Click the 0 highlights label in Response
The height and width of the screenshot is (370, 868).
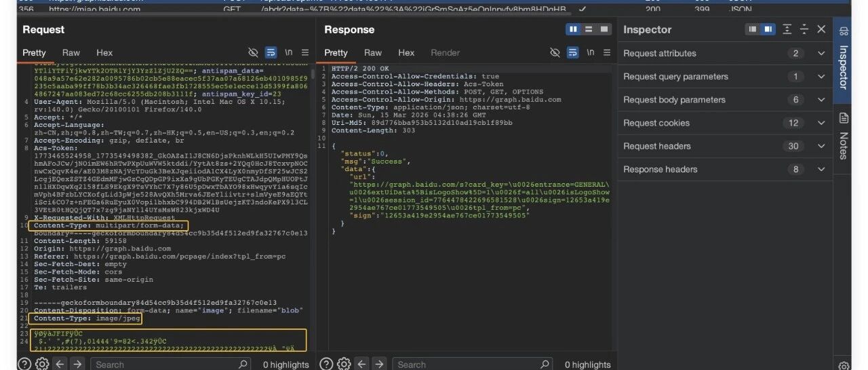coord(587,365)
